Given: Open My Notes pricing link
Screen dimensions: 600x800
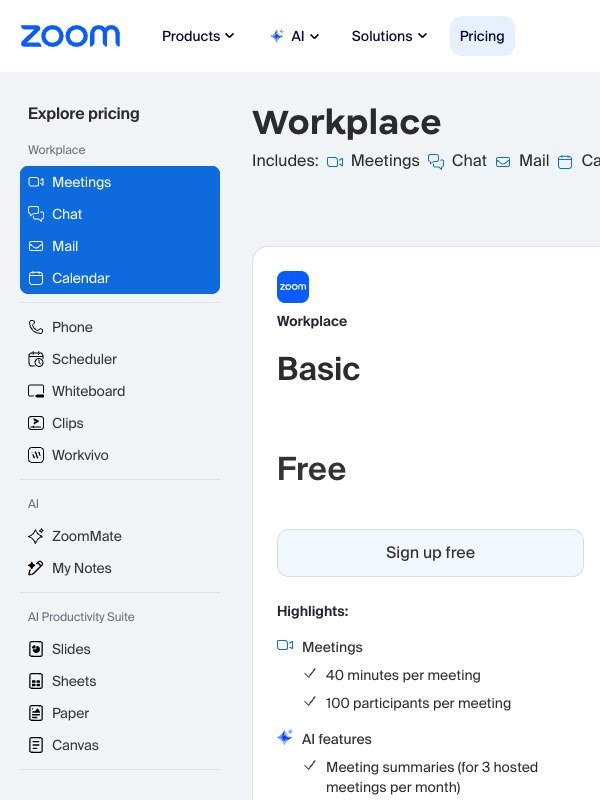Looking at the screenshot, I should pyautogui.click(x=82, y=568).
